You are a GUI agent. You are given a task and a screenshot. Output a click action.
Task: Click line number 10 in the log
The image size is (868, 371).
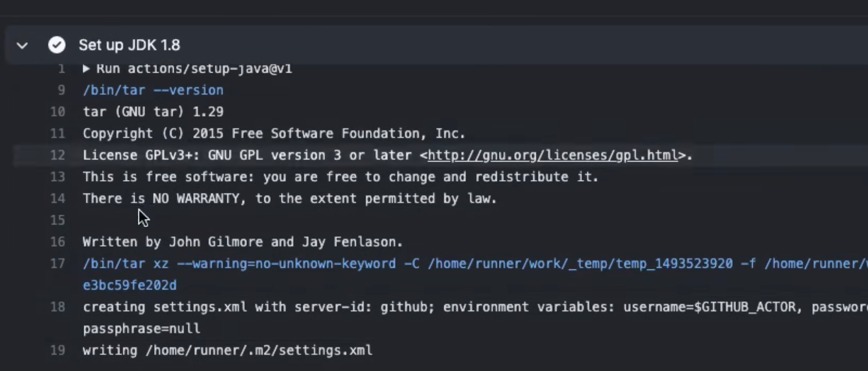coord(58,112)
